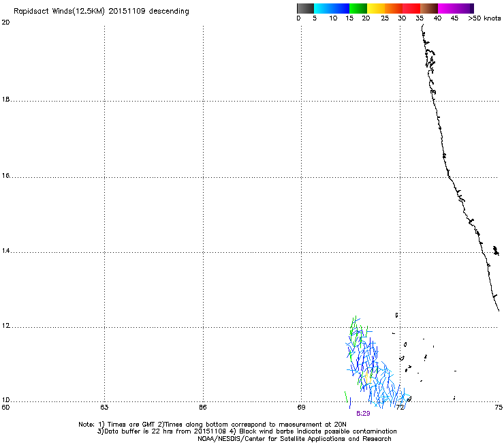Click the note line beginning 'Note: 1) Times are GMT'
The image size is (504, 443).
pyautogui.click(x=212, y=425)
